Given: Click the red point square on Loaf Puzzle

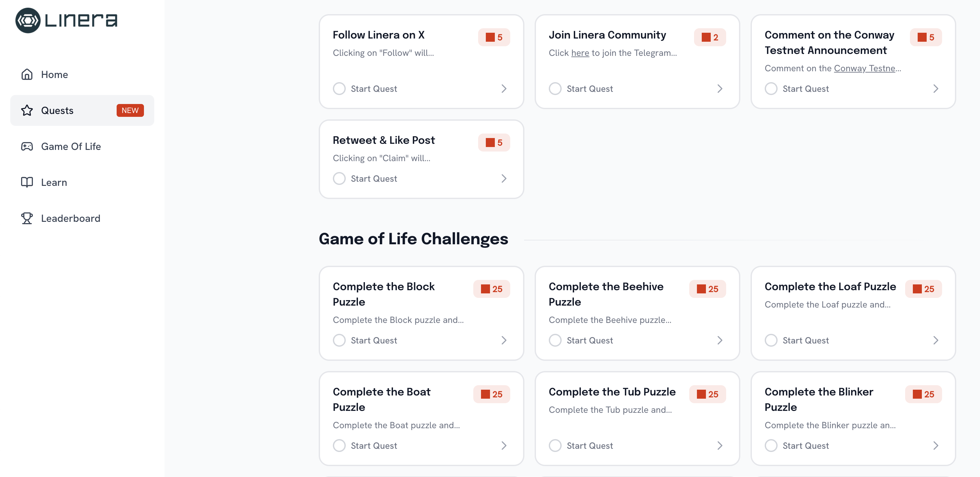Looking at the screenshot, I should coord(917,289).
